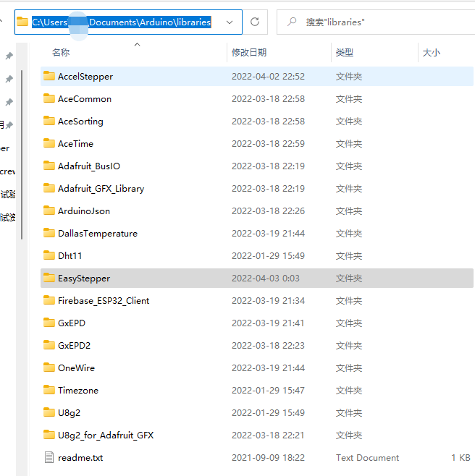Select the Firebase_ESP32_Client folder name
Screen dimensions: 475x476
pyautogui.click(x=104, y=301)
